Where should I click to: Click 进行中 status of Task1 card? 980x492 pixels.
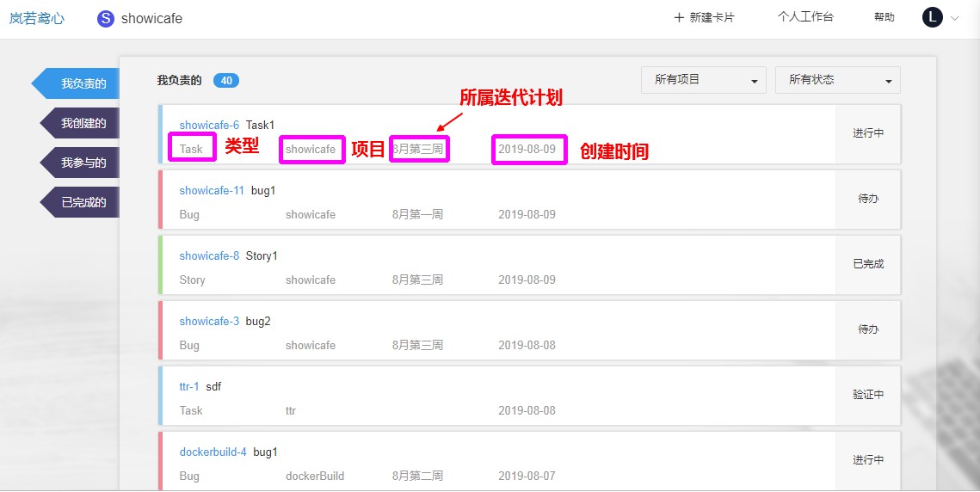[x=868, y=133]
